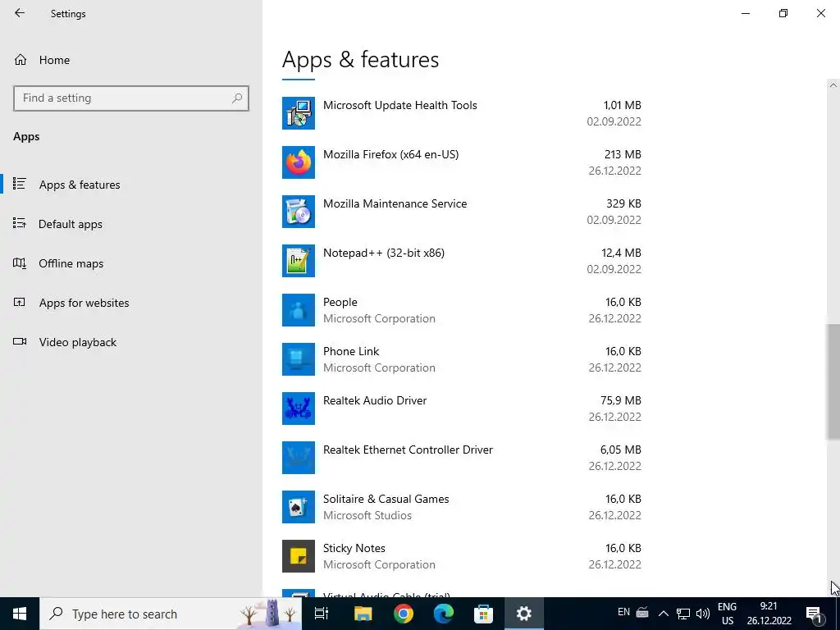Viewport: 840px width, 630px height.
Task: Click the Solitaire & Casual Games icon
Action: click(299, 507)
